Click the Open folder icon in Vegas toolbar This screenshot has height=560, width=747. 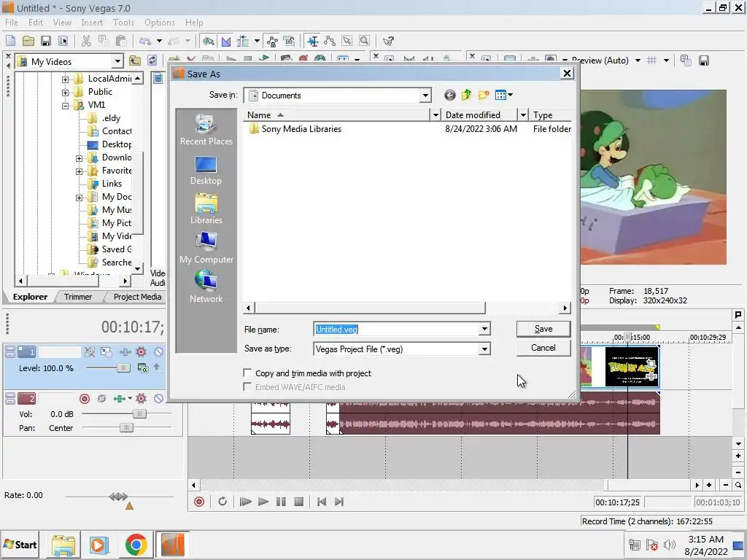point(28,41)
